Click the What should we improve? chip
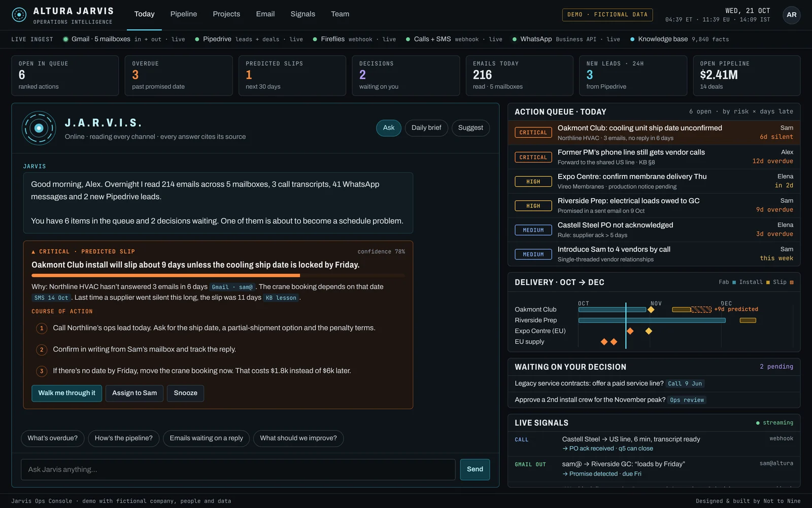The height and width of the screenshot is (508, 812). [298, 438]
